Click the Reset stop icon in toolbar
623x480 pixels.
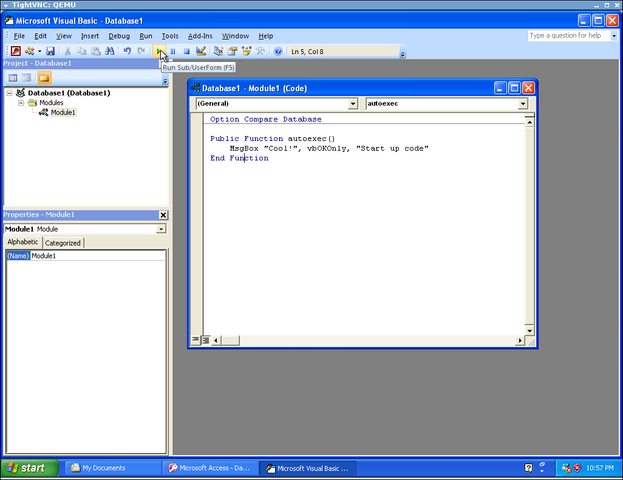coord(187,51)
